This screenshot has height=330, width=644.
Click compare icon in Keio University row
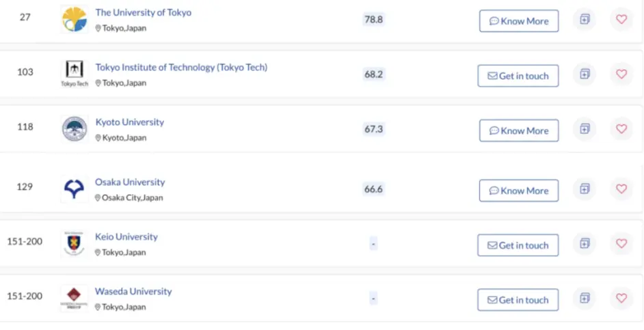click(x=585, y=243)
